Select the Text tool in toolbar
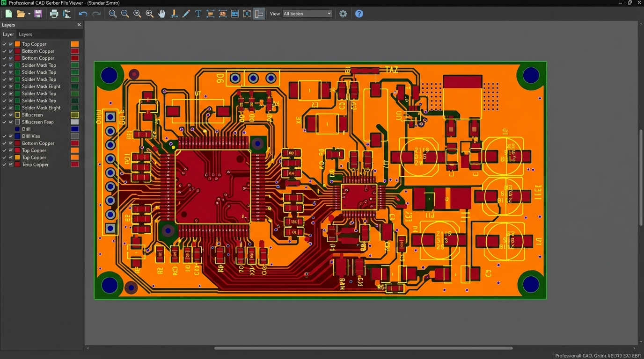This screenshot has height=359, width=644. (198, 14)
